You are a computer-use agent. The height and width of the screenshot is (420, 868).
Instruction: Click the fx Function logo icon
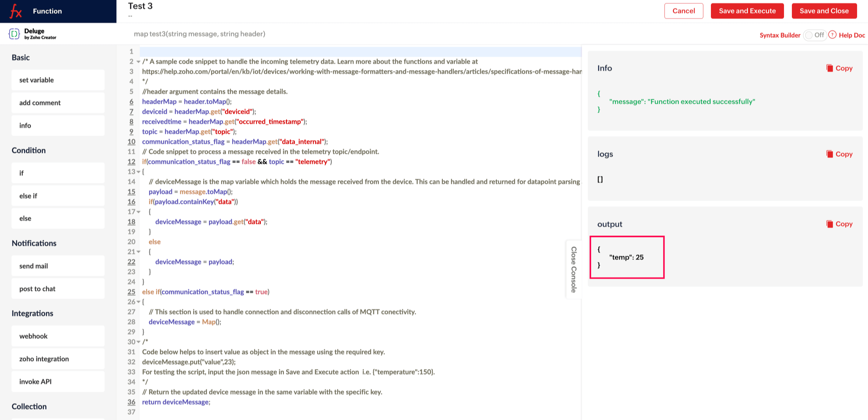pos(15,11)
